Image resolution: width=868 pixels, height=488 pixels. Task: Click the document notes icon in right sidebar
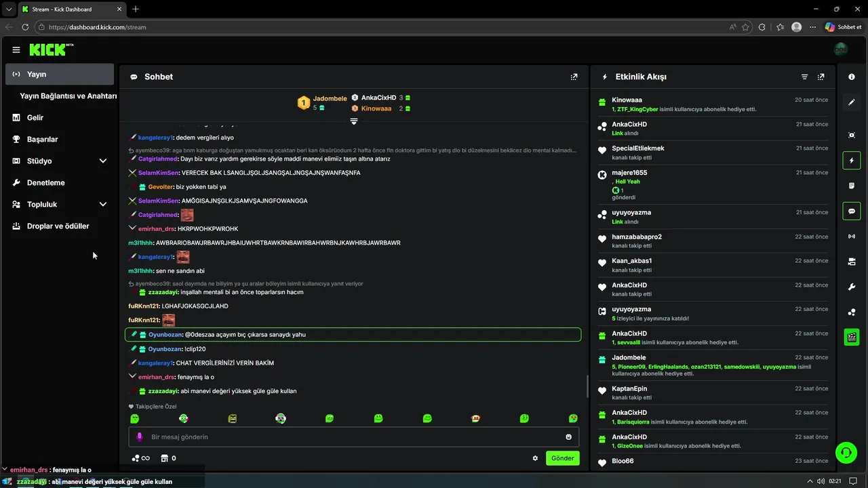click(x=852, y=186)
